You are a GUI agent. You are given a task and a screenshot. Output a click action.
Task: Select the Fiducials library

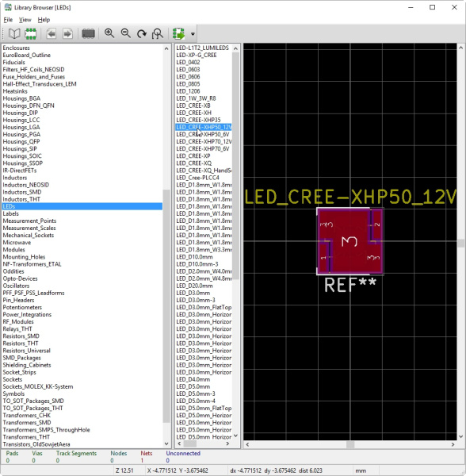pos(14,62)
